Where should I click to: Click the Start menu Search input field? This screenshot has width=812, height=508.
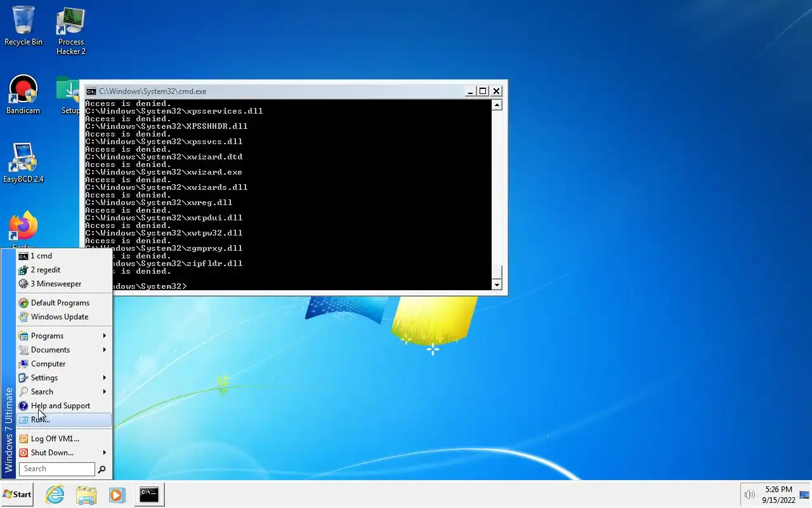pos(57,469)
